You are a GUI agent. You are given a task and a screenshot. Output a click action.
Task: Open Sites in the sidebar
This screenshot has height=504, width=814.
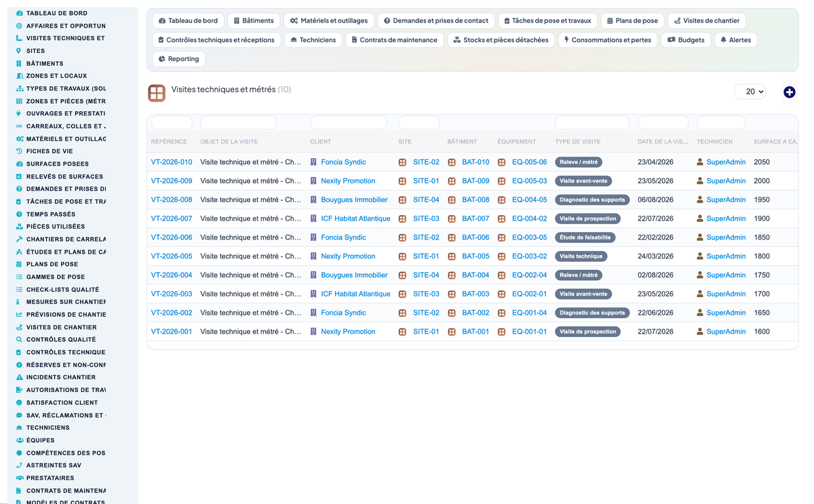point(35,51)
